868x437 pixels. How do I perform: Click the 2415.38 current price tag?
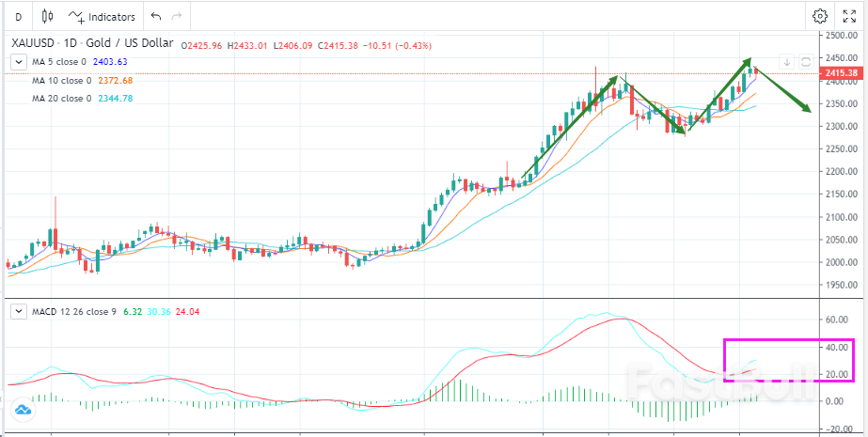coord(840,73)
